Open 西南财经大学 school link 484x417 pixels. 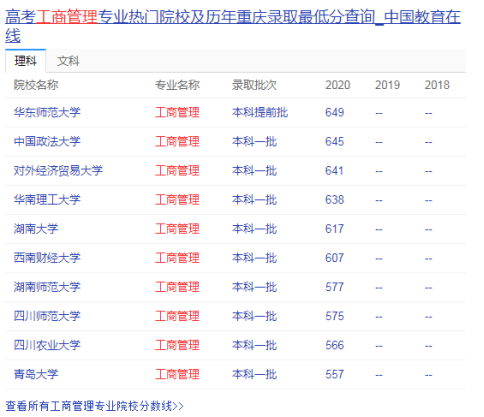click(x=47, y=258)
